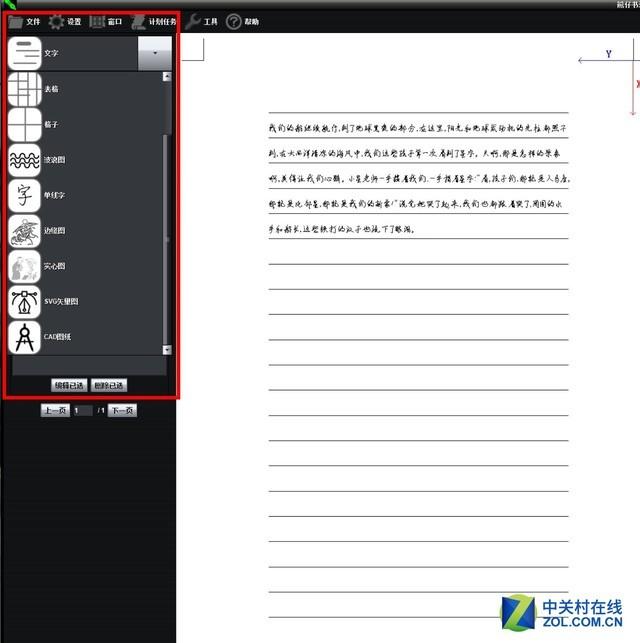This screenshot has height=643, width=640.
Task: Open the 文件 file menu
Action: pyautogui.click(x=24, y=21)
